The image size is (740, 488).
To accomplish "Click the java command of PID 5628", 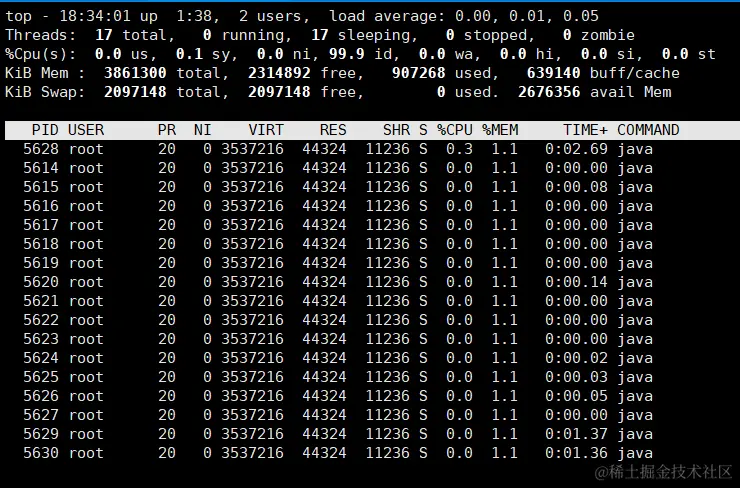I will tap(635, 149).
